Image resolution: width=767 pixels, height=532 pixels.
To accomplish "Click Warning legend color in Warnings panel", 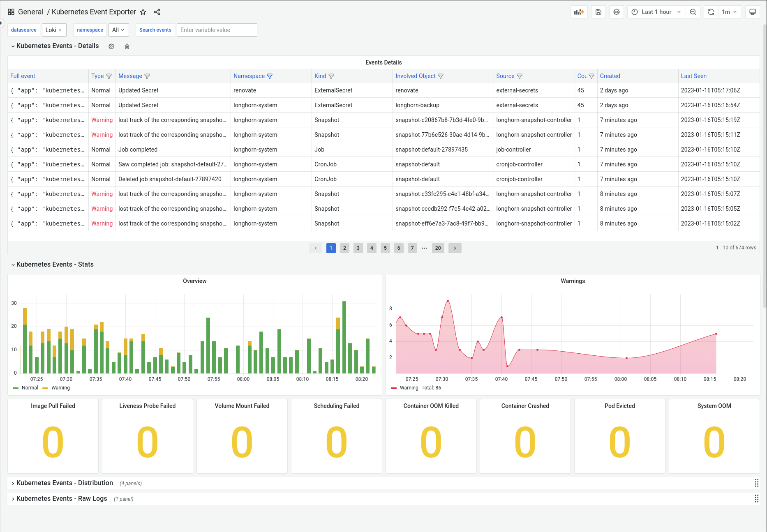I will tap(394, 388).
